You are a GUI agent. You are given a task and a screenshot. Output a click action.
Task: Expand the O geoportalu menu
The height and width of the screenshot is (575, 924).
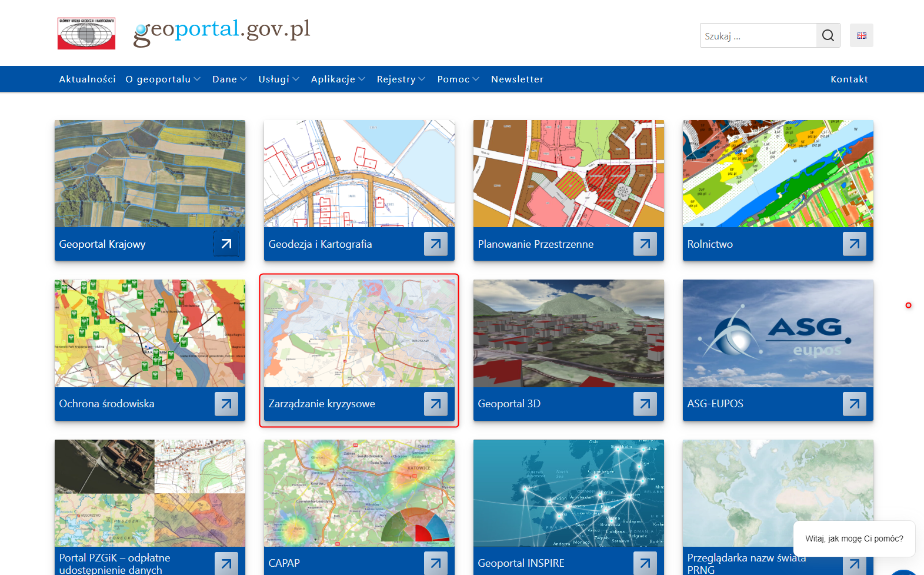coord(163,79)
